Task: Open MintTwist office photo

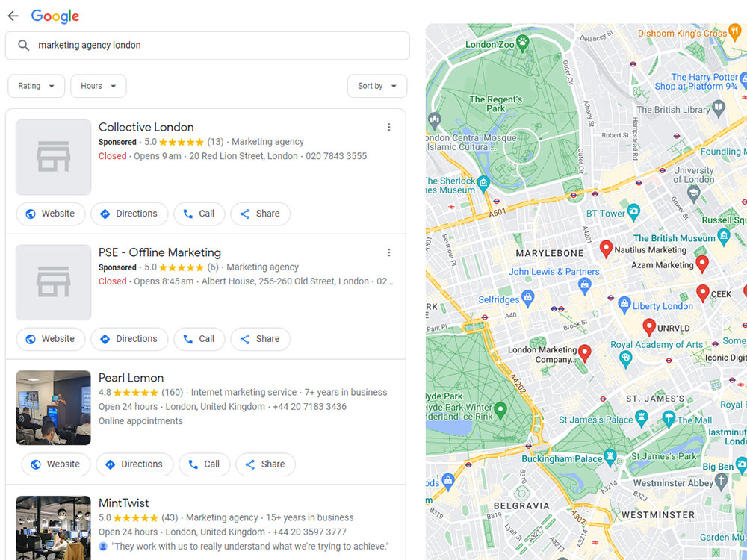Action: coord(53,528)
